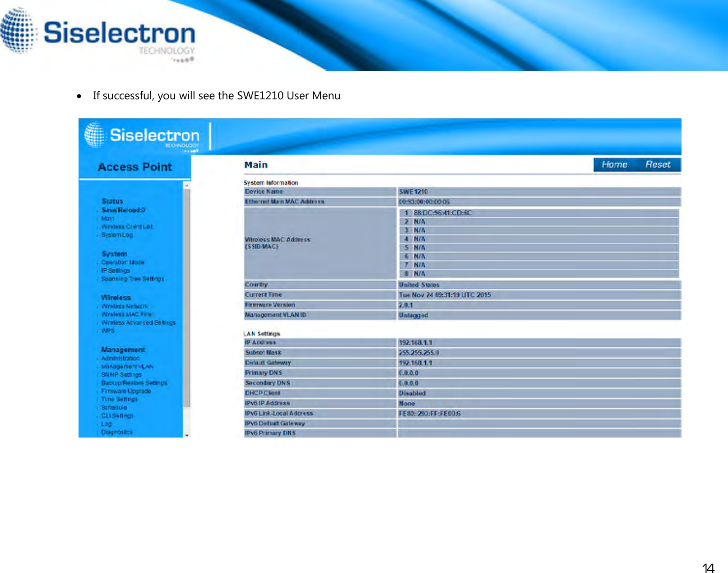
Task: Select IP Settings under System
Action: 115,270
